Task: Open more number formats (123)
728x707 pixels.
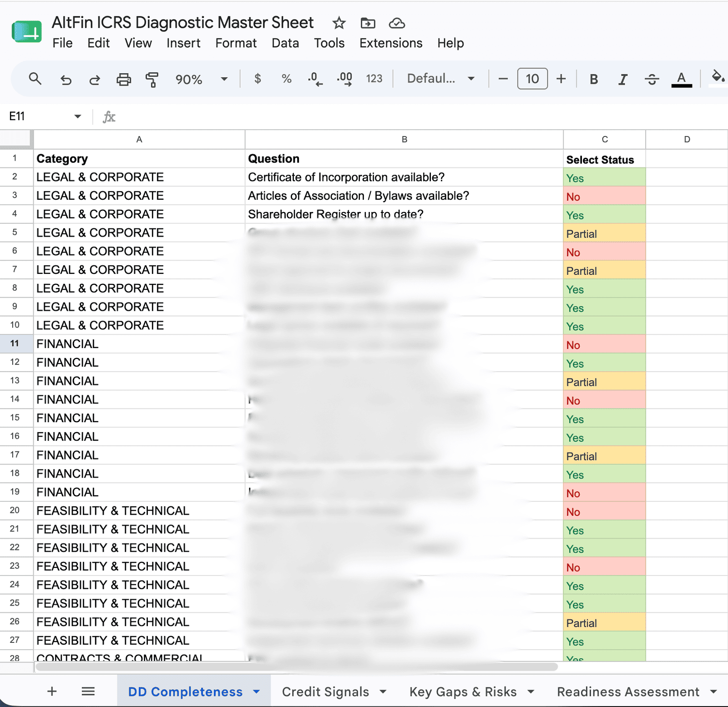Action: point(374,79)
